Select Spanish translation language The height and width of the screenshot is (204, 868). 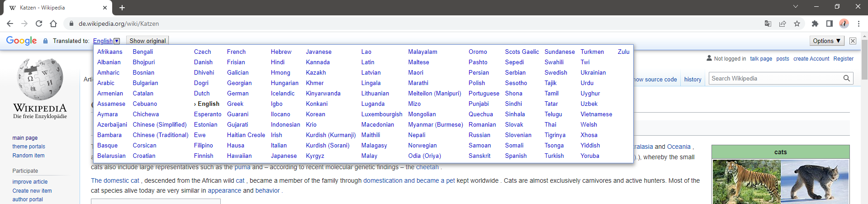coord(516,156)
